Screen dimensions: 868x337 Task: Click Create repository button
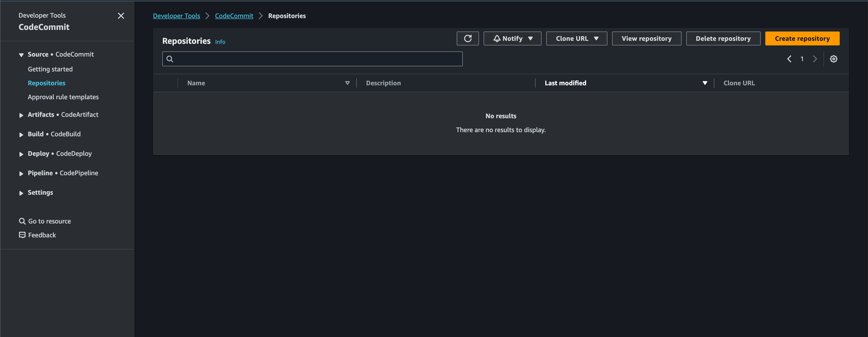click(x=802, y=38)
